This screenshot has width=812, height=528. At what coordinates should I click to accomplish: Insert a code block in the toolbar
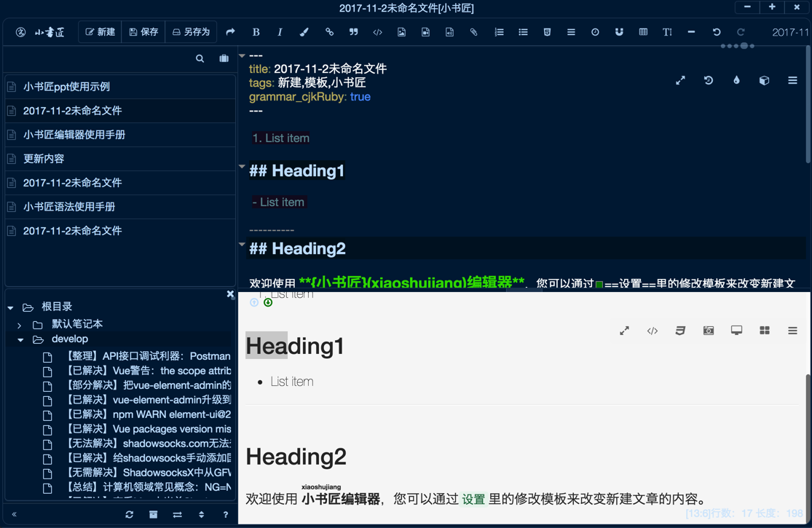[x=377, y=32]
